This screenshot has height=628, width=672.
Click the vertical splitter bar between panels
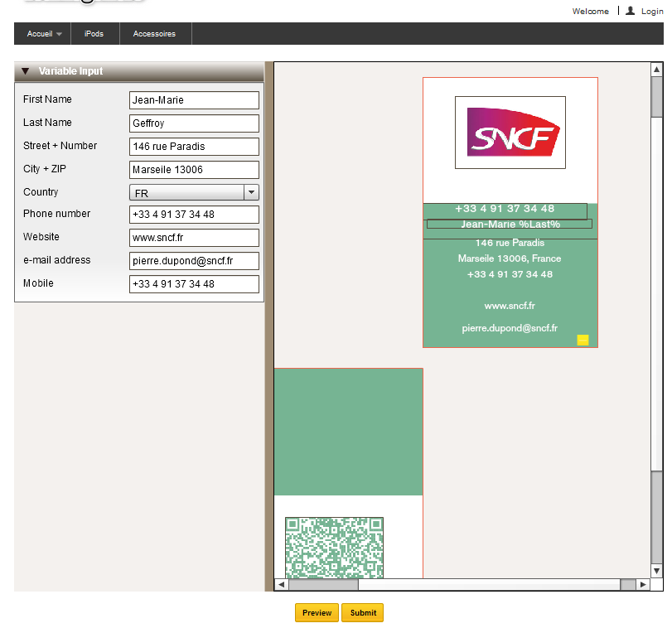click(269, 326)
